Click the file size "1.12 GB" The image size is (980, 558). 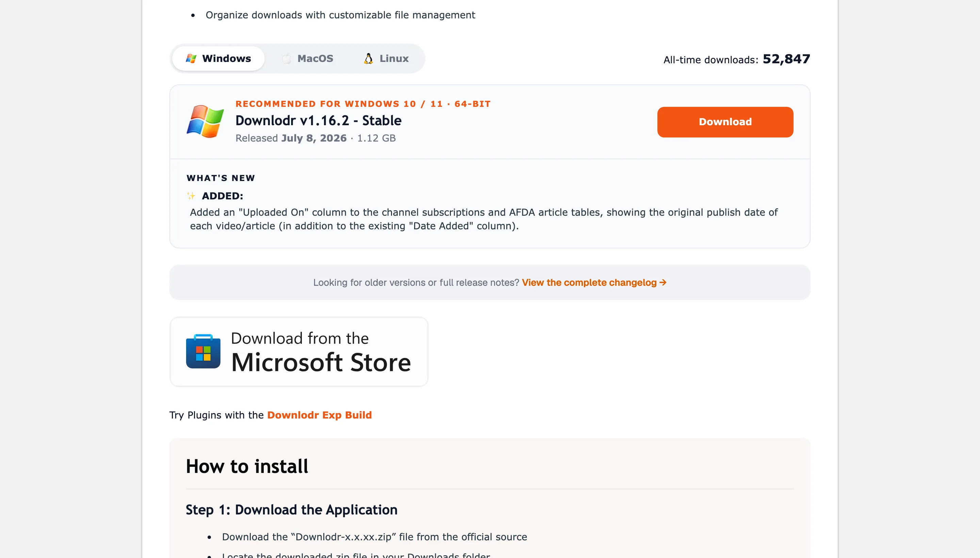tap(376, 138)
